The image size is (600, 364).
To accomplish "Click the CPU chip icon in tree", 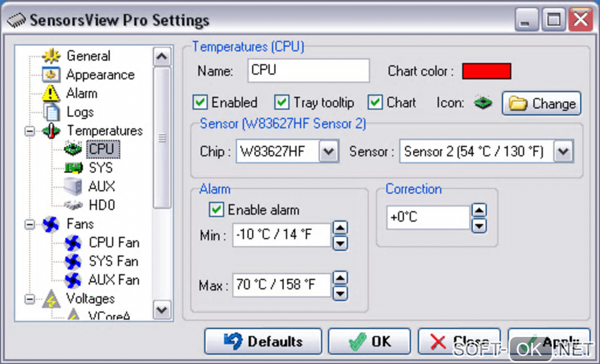I will [x=73, y=149].
